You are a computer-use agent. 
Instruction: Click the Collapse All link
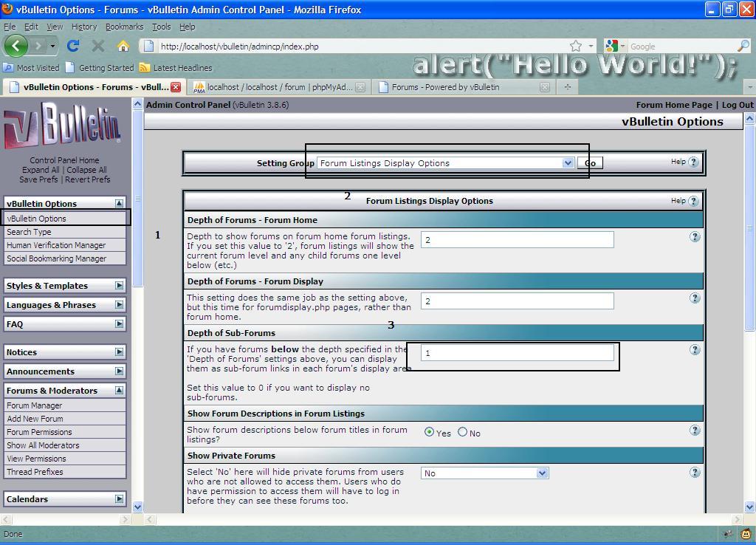87,170
